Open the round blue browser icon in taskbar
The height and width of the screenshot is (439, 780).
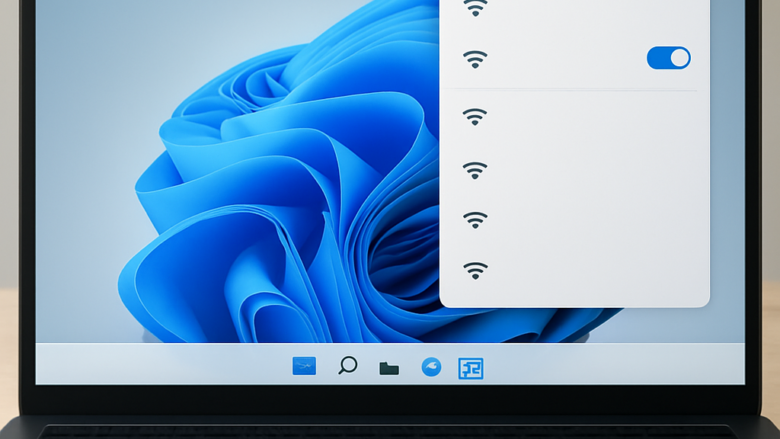click(431, 367)
